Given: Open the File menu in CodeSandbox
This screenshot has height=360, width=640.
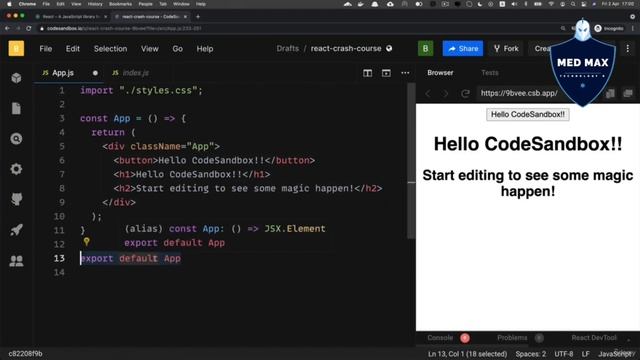Looking at the screenshot, I should coord(46,49).
